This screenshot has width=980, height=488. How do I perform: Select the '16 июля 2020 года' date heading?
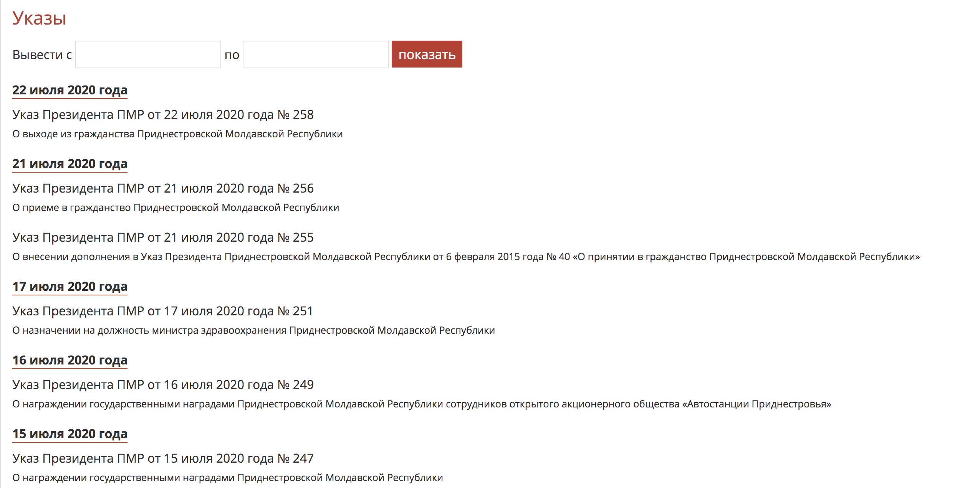[70, 360]
